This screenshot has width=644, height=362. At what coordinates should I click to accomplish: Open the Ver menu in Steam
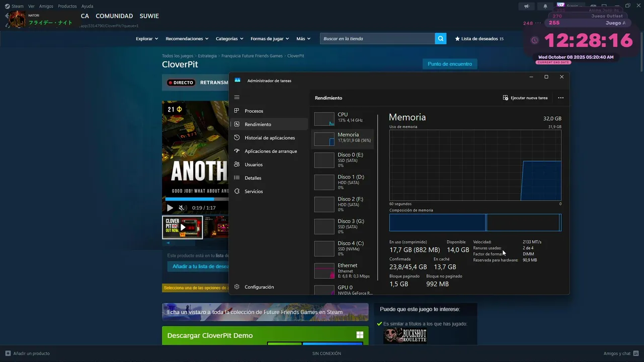click(x=31, y=7)
